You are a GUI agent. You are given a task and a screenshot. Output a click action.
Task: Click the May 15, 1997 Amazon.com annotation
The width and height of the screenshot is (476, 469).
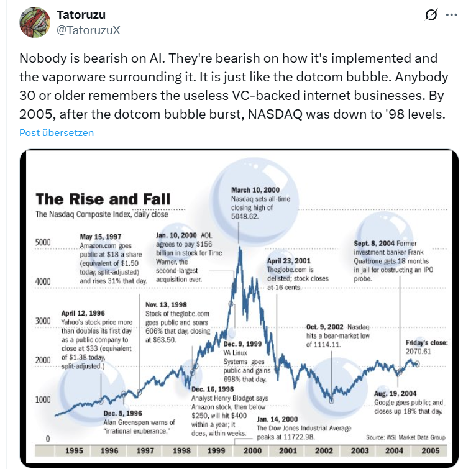pos(113,258)
